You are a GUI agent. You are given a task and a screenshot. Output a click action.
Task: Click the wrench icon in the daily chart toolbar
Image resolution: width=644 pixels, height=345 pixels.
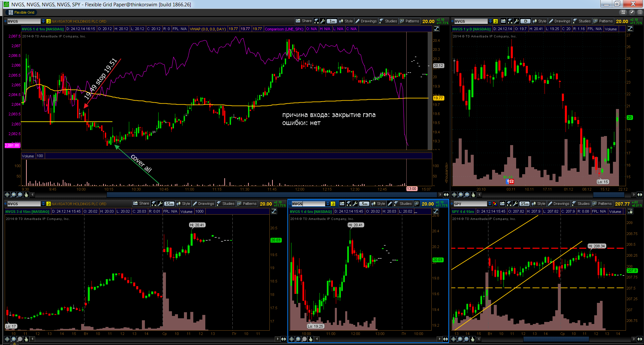point(516,21)
